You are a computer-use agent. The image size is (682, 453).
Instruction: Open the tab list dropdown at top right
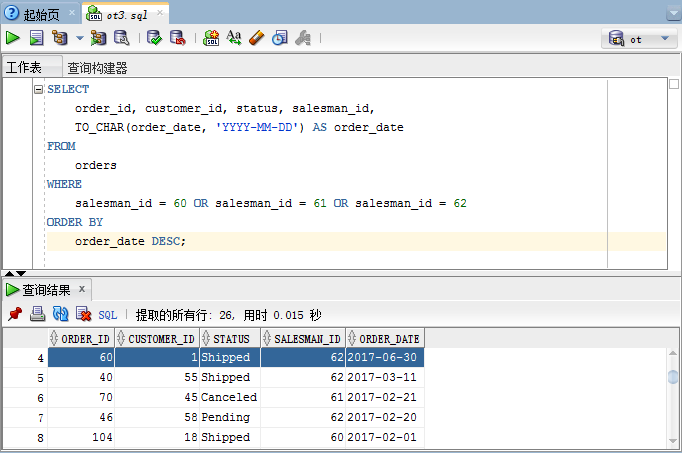pos(673,15)
